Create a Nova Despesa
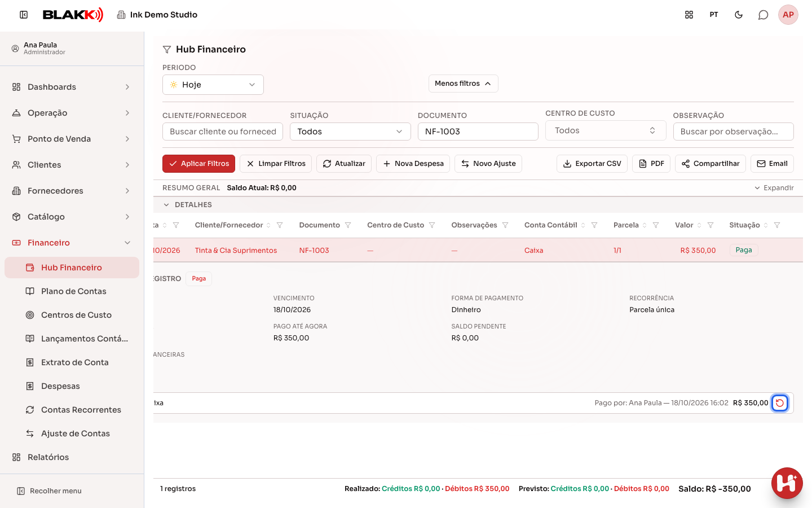Viewport: 812px width, 508px height. pos(413,164)
